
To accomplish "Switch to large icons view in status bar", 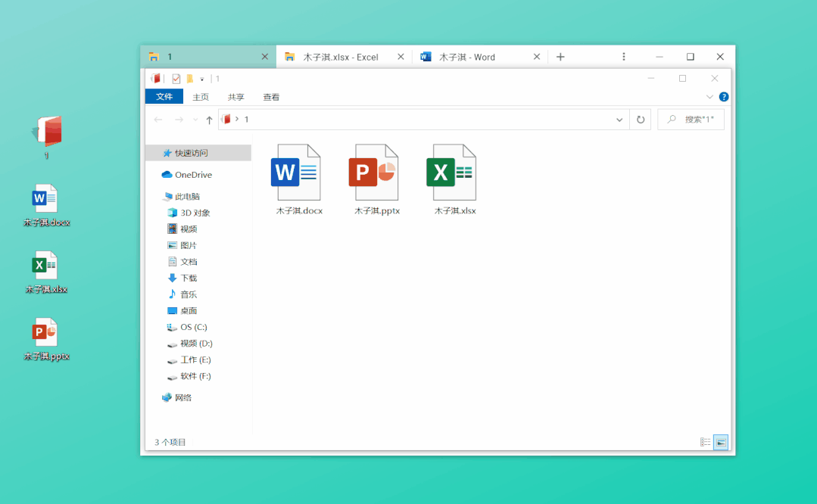I will [x=721, y=442].
